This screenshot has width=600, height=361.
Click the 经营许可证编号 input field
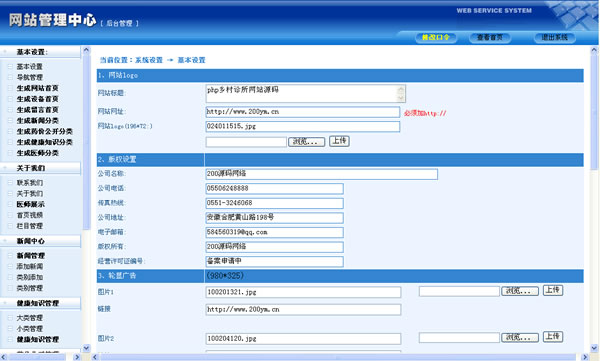click(x=274, y=261)
